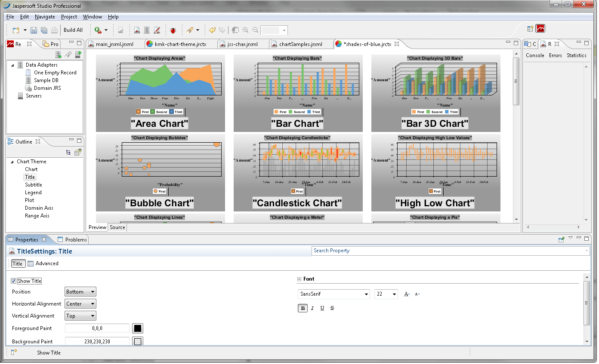Viewport: 599px width, 364px height.
Task: Open the Navigate menu
Action: point(45,17)
